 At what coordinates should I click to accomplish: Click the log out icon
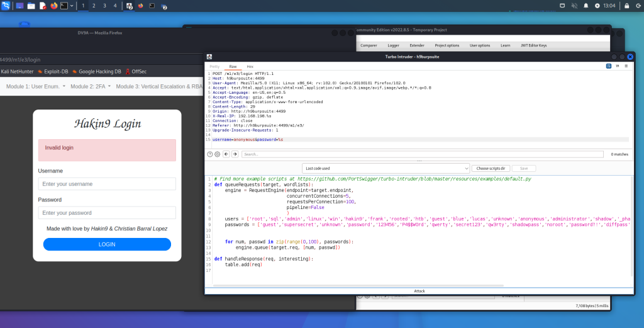(x=638, y=6)
